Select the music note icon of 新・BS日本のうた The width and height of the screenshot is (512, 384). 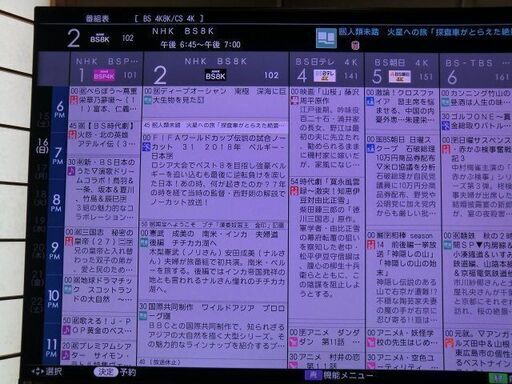(x=71, y=171)
